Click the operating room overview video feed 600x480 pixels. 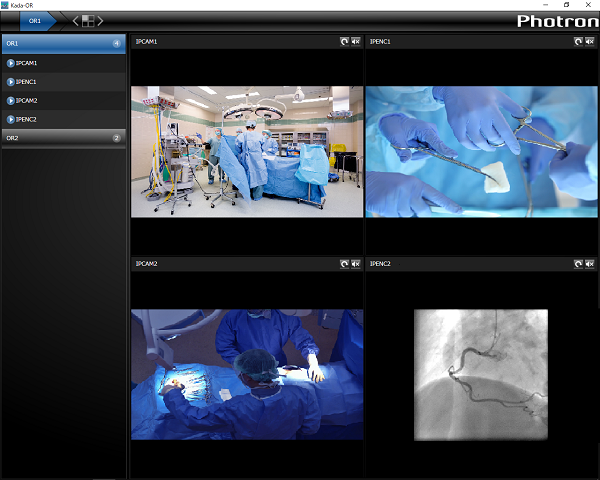click(247, 151)
